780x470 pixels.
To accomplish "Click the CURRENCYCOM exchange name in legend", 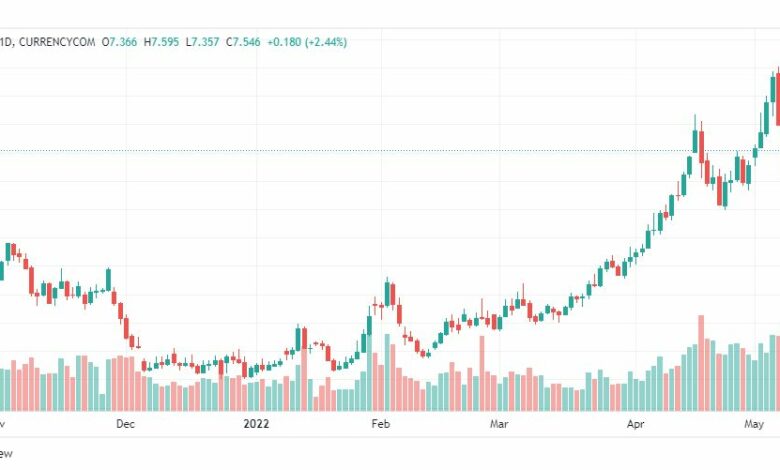I will coord(57,42).
